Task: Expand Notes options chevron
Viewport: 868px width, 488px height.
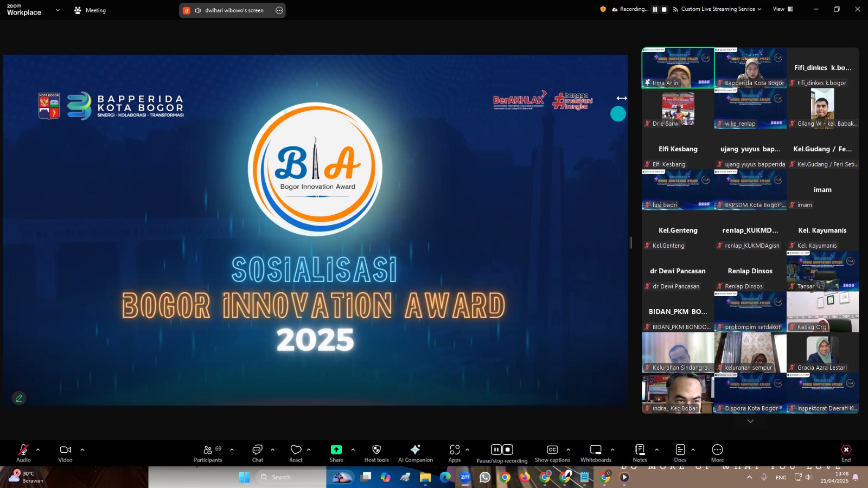Action: (656, 450)
